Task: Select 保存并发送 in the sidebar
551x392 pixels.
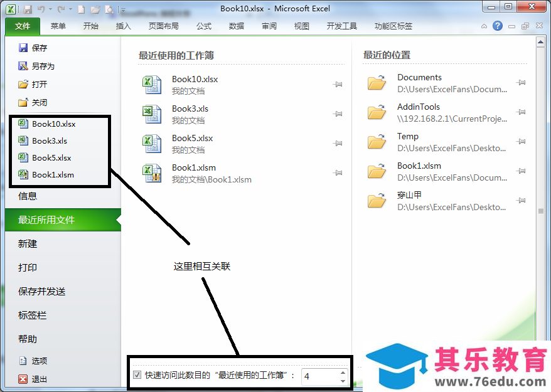Action: click(x=41, y=292)
